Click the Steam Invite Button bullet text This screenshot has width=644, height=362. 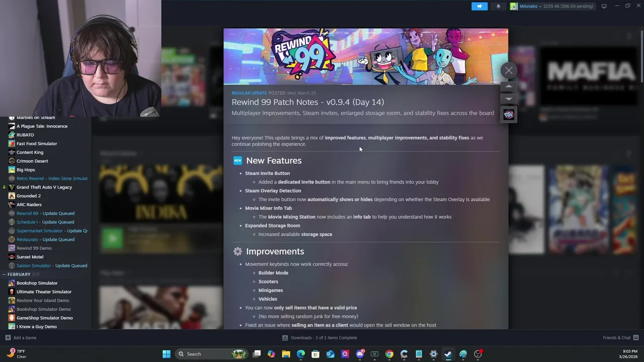tap(267, 173)
